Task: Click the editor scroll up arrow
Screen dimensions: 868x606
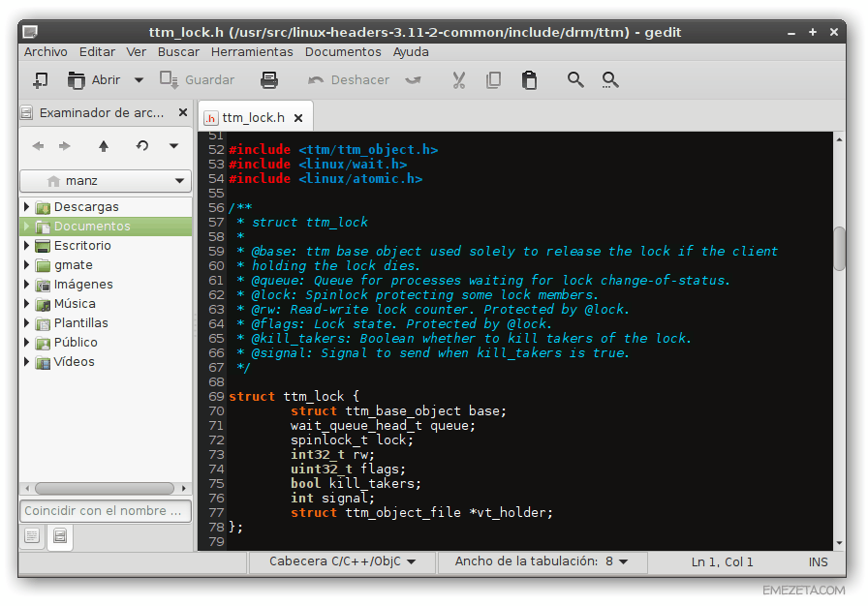Action: pos(839,140)
